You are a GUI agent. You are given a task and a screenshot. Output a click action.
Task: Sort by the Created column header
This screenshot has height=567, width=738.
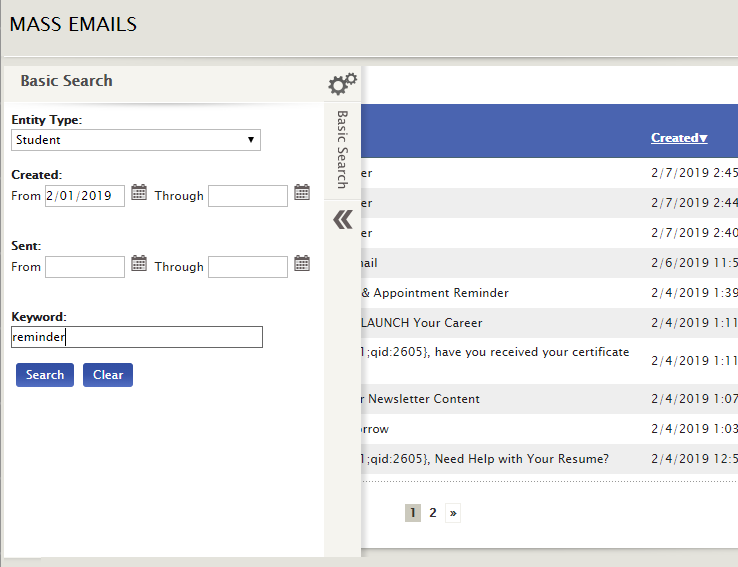point(679,138)
